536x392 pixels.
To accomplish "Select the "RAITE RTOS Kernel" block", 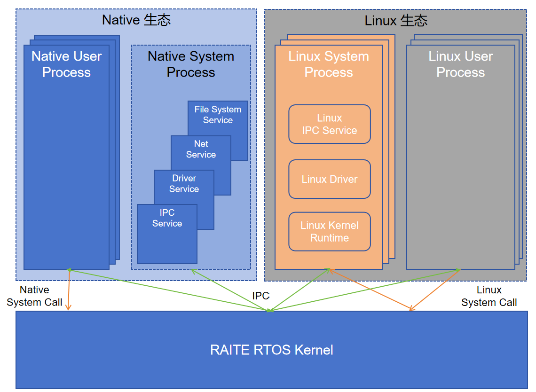I will (272, 350).
